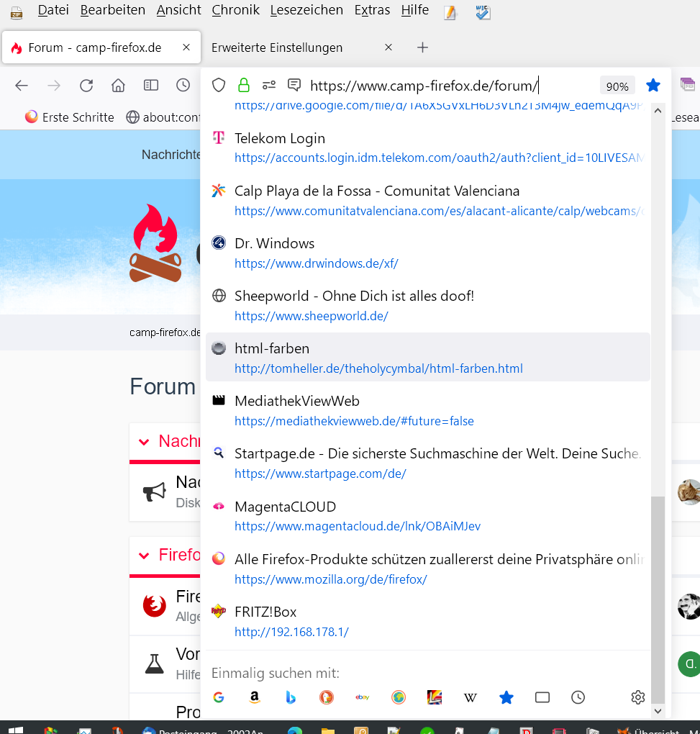Click the W3C validator icon in menu bar
Image resolution: width=700 pixels, height=734 pixels.
[483, 12]
